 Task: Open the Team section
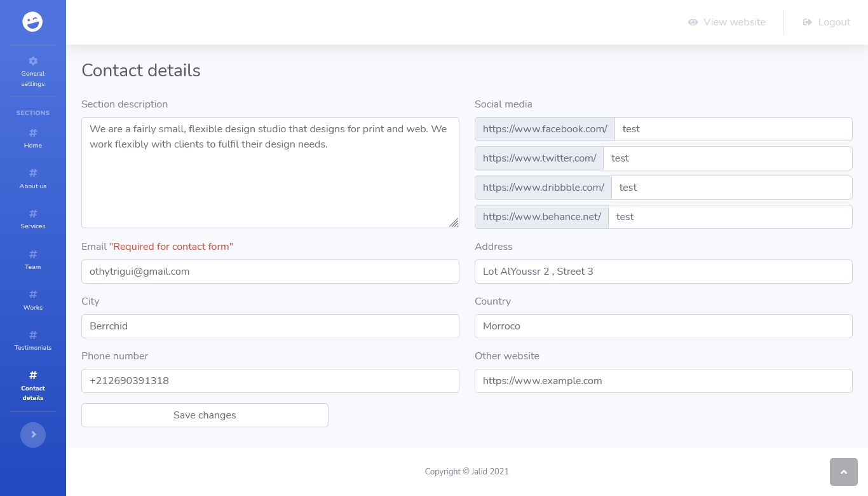point(33,259)
